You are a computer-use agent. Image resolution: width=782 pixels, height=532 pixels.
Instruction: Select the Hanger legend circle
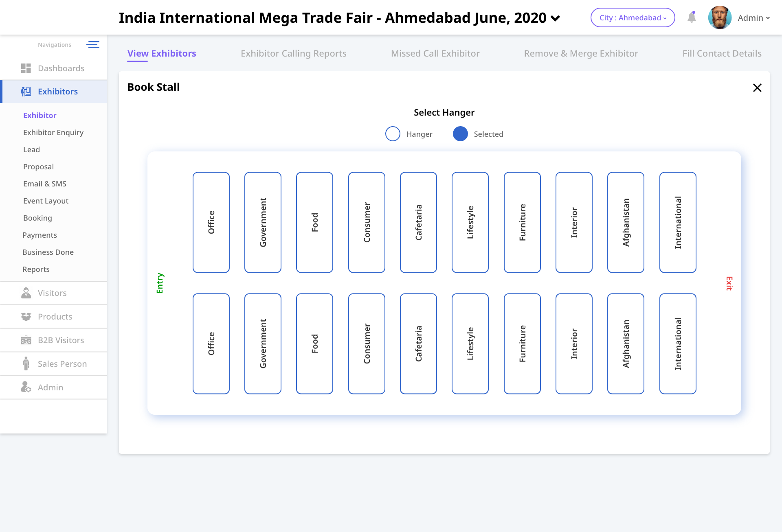pos(393,134)
